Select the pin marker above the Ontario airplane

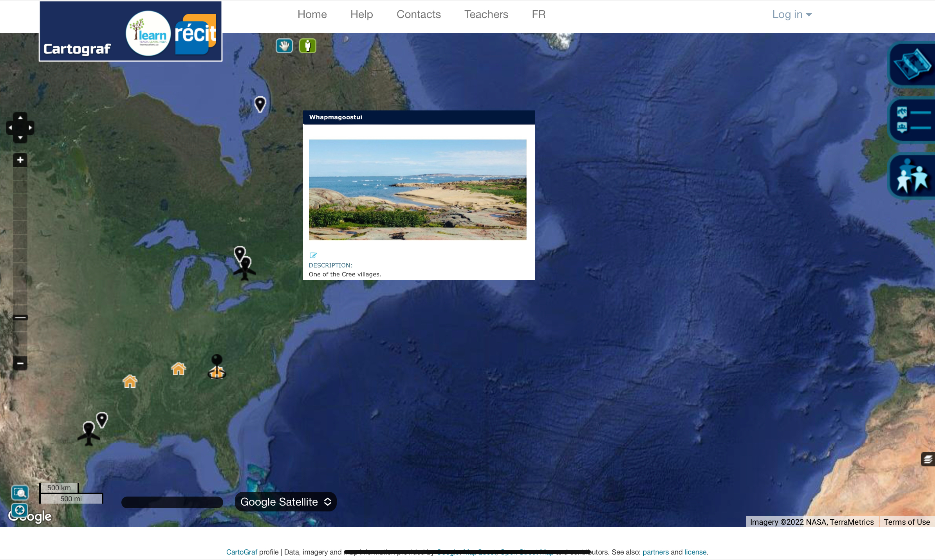pyautogui.click(x=239, y=253)
